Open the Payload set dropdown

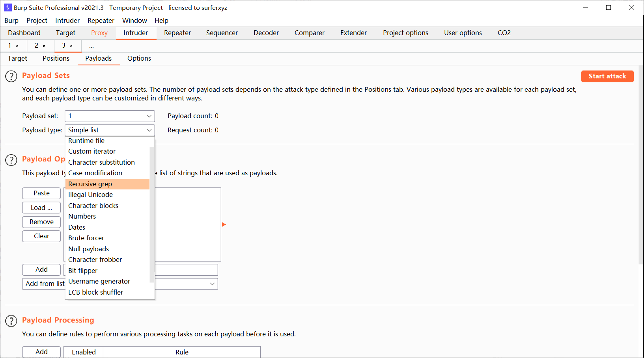point(110,116)
